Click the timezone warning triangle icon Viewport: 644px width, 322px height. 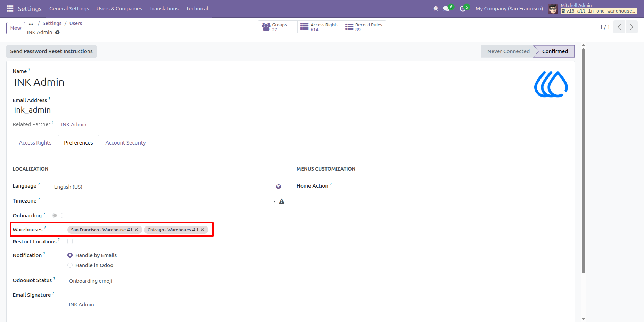(282, 201)
